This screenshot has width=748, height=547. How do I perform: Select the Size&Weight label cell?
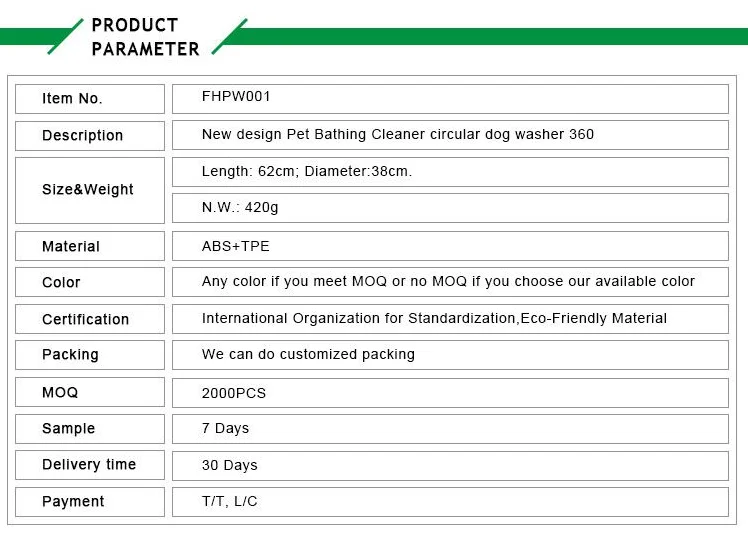89,190
